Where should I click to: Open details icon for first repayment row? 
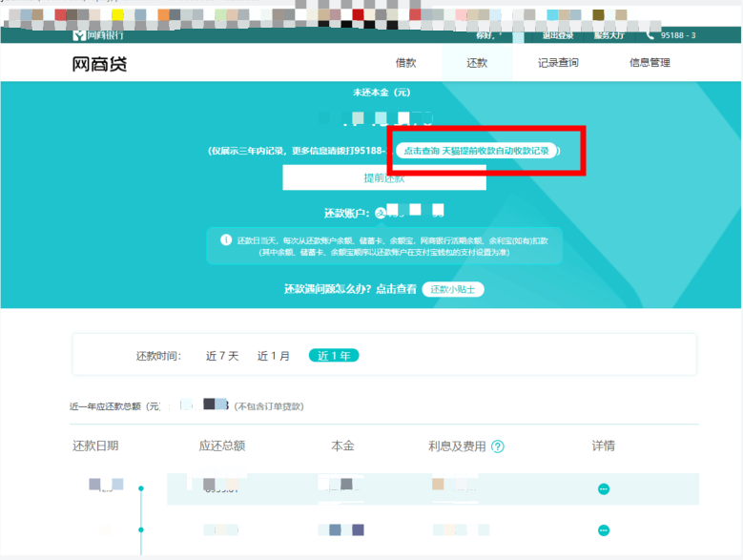click(x=603, y=489)
